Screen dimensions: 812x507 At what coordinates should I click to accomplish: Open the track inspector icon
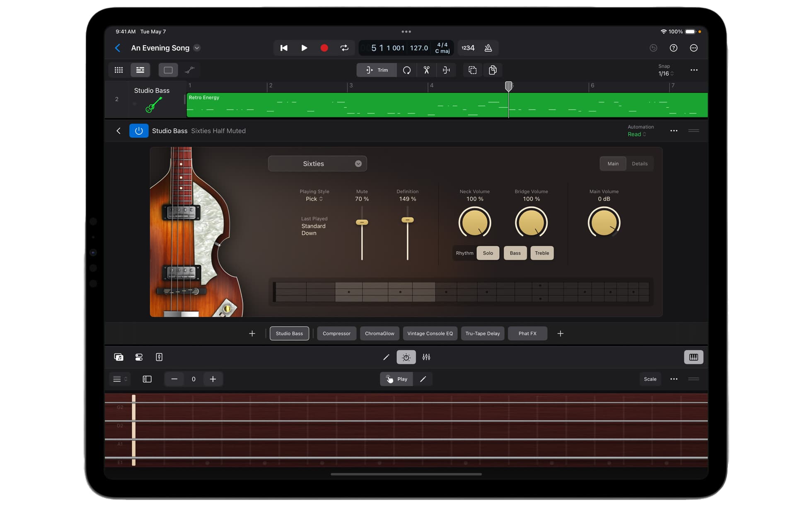[139, 357]
